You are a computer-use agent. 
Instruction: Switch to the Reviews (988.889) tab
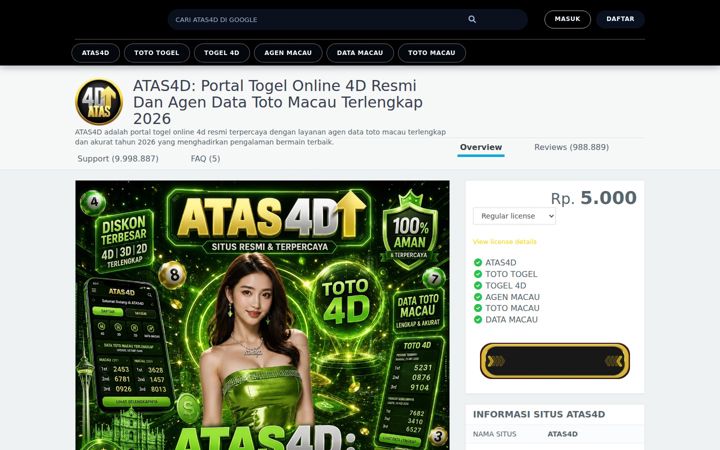point(571,147)
